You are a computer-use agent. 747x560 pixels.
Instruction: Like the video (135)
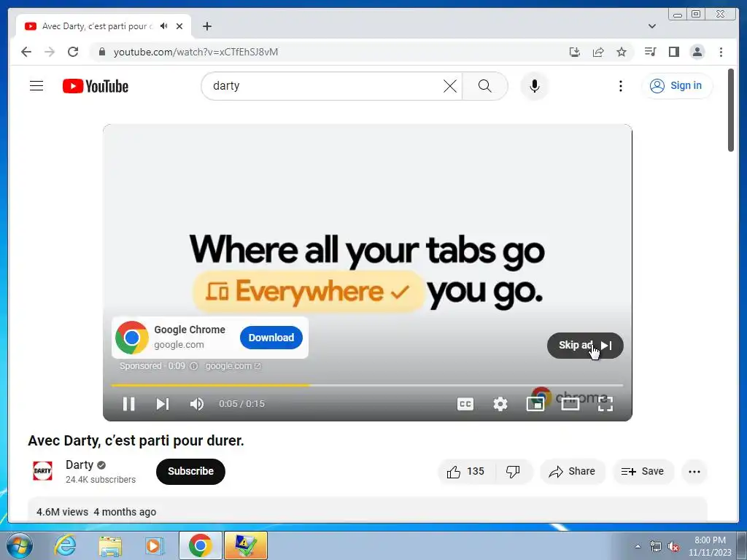click(466, 472)
